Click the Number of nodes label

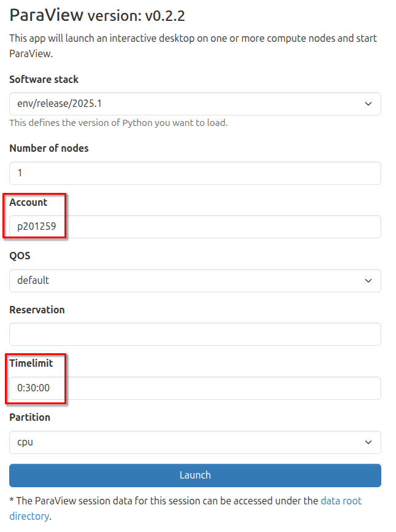coord(49,148)
